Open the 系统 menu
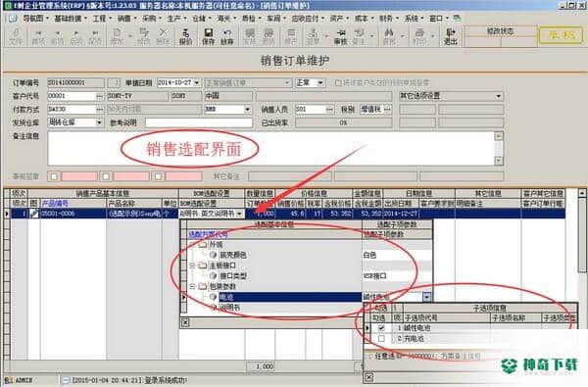The image size is (588, 387). point(414,18)
